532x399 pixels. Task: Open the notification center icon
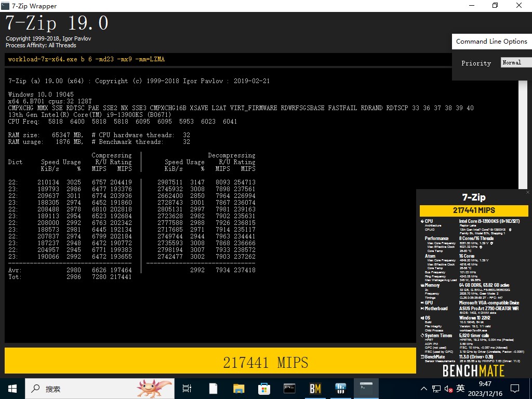click(x=515, y=389)
